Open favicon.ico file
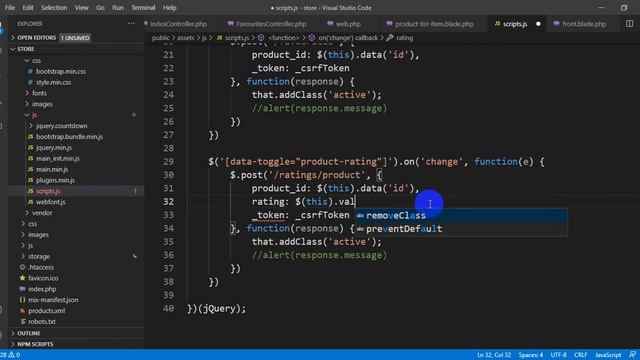Image resolution: width=640 pixels, height=360 pixels. pyautogui.click(x=43, y=278)
